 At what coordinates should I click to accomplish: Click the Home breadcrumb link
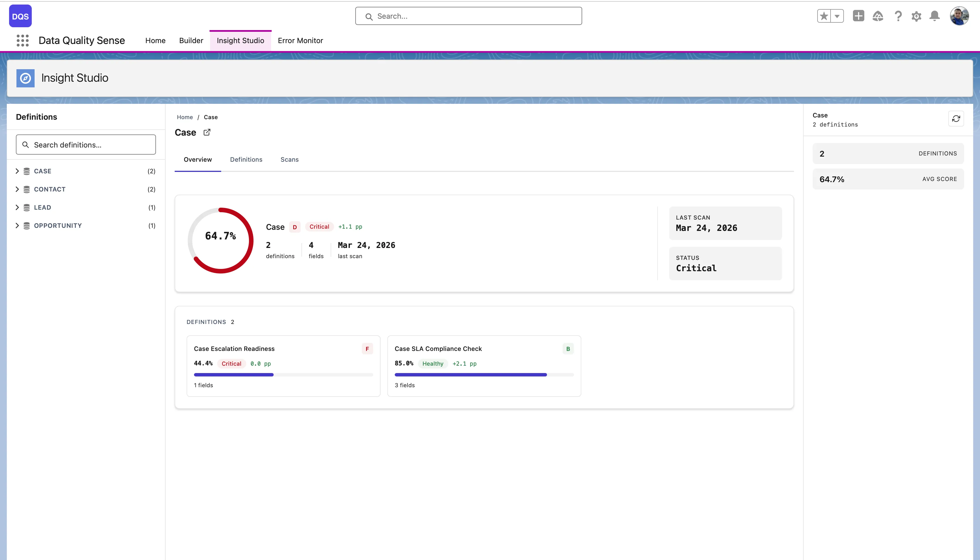tap(185, 117)
